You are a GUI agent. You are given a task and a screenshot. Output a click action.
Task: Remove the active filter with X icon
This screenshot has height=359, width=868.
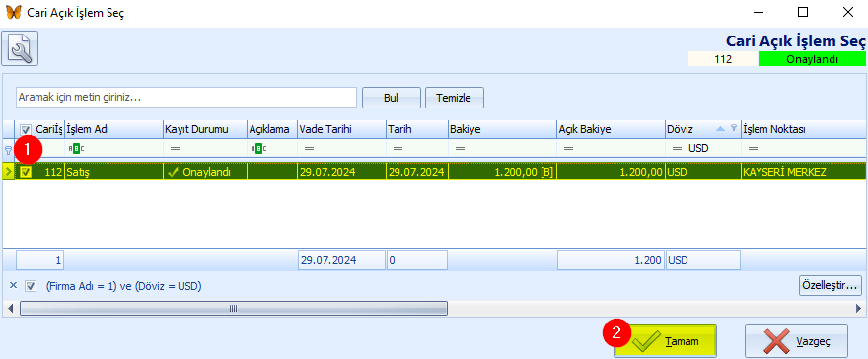tap(13, 286)
